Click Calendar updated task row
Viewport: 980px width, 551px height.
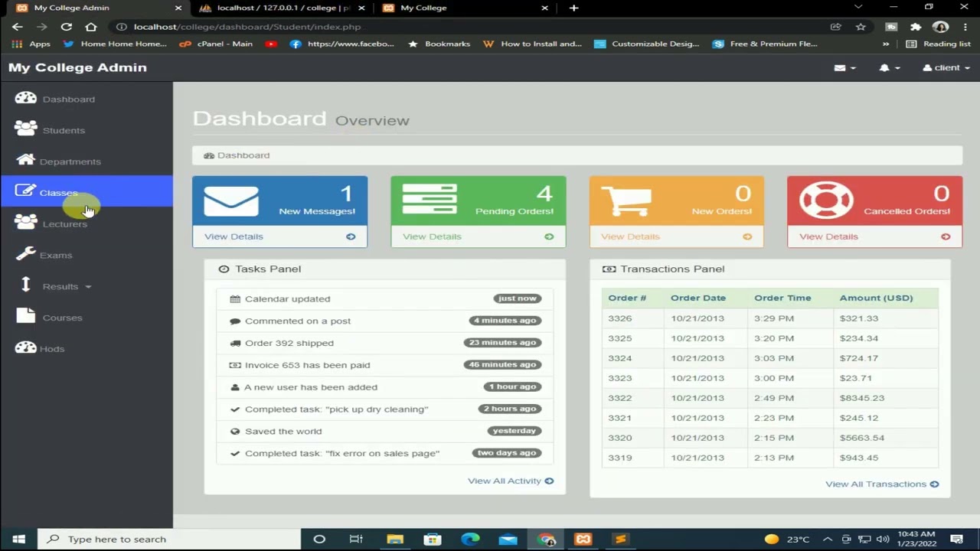point(384,298)
